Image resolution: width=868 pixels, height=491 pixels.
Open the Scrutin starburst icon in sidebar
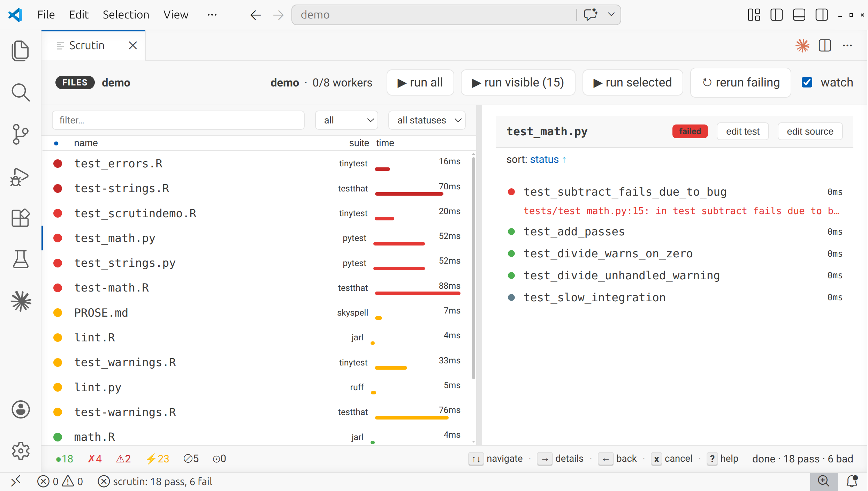coord(20,301)
